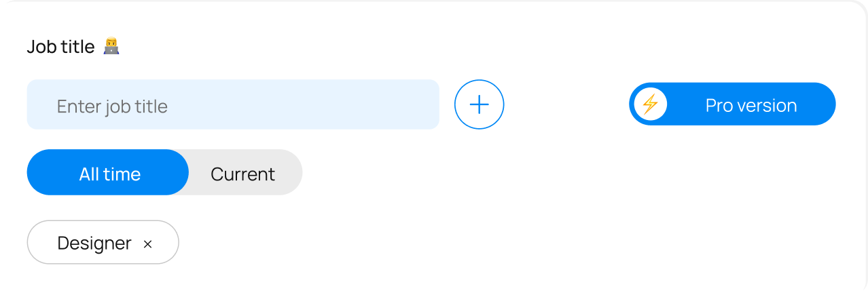Switch filter to All time
Viewport: 868px width, 295px height.
coord(109,174)
